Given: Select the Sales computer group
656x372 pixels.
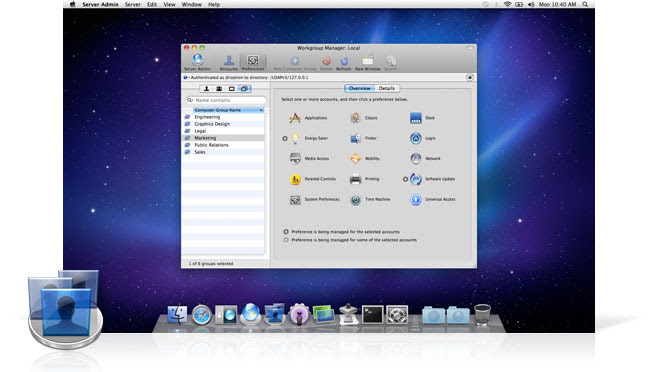Looking at the screenshot, I should (224, 152).
